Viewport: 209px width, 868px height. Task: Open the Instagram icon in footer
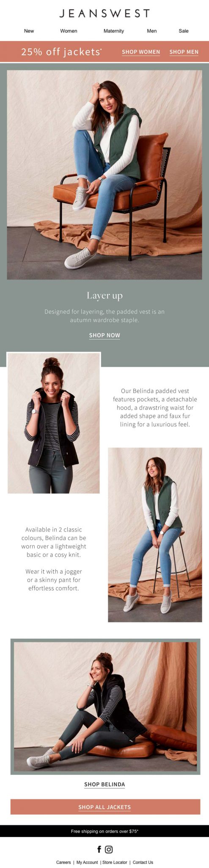(x=109, y=849)
